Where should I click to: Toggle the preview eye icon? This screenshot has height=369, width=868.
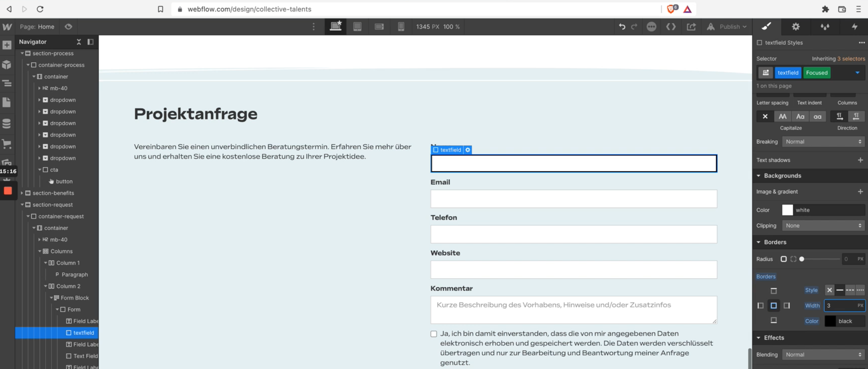coord(69,26)
